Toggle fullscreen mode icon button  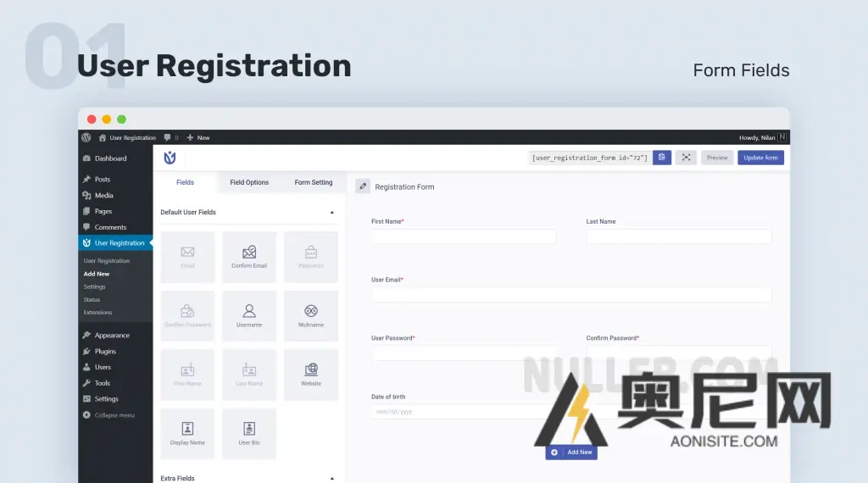point(686,158)
